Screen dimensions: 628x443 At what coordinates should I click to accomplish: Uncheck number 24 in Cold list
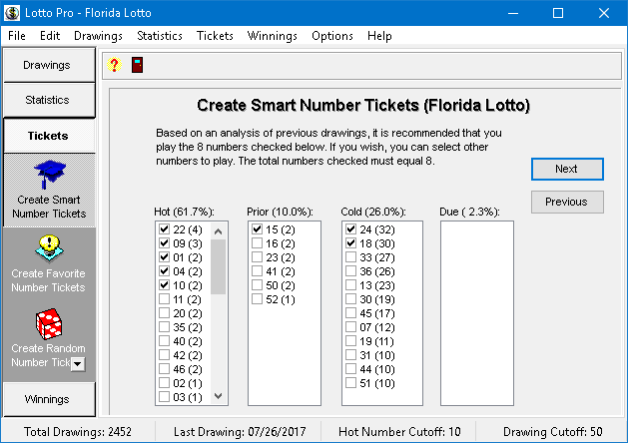click(x=350, y=229)
